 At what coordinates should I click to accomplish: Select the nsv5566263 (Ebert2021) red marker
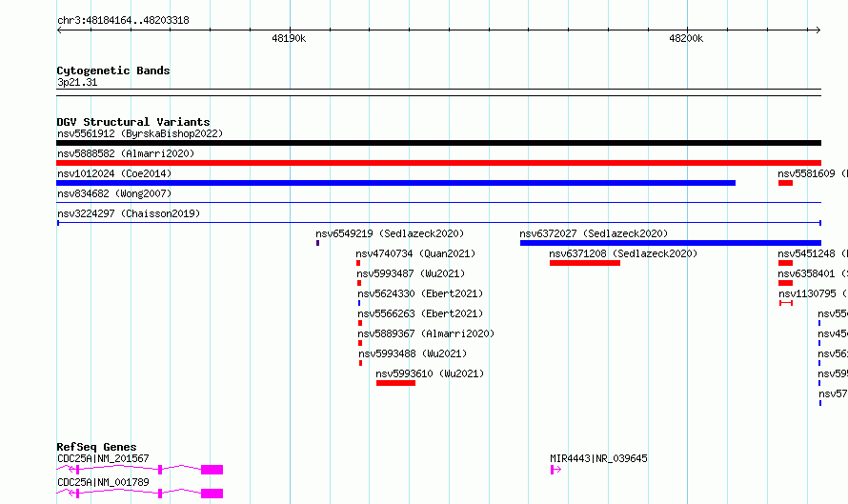pos(360,323)
